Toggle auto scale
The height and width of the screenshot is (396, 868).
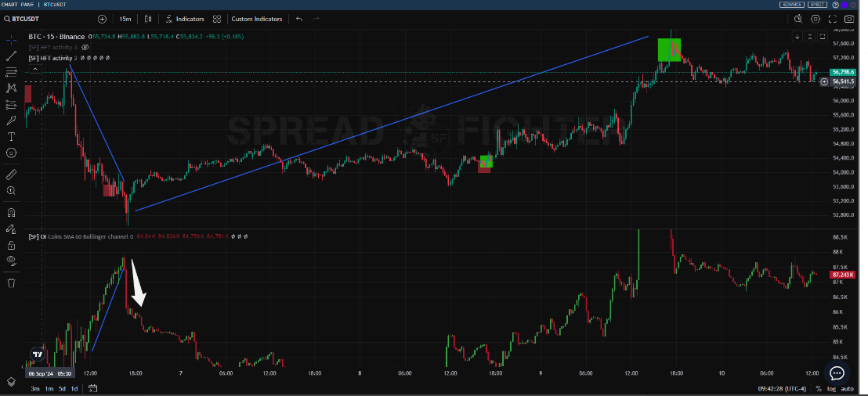click(x=847, y=389)
